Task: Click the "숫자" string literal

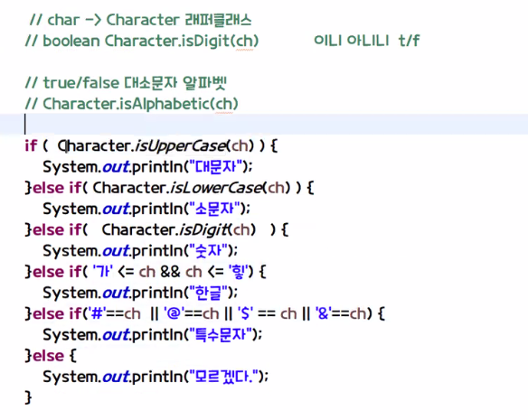Action: pyautogui.click(x=209, y=251)
